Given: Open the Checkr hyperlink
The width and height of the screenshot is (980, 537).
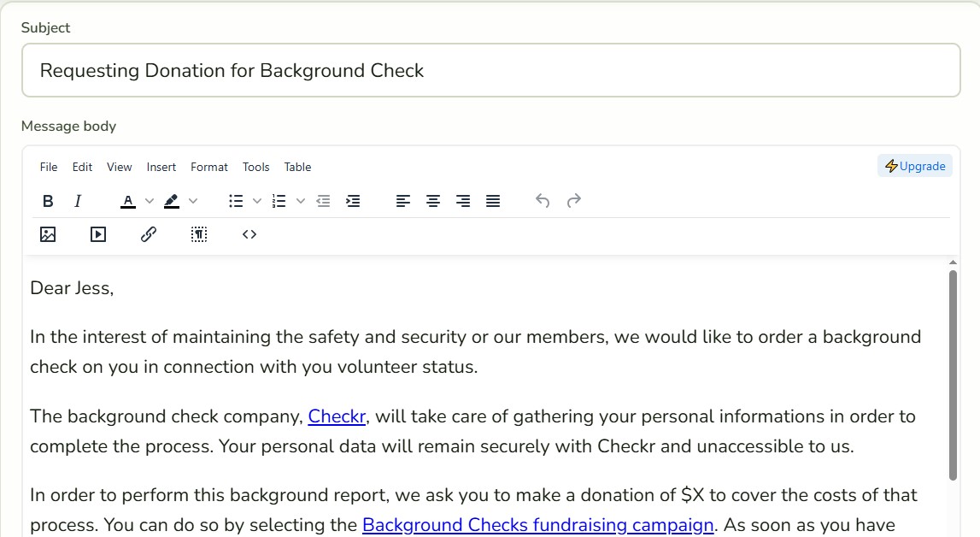Looking at the screenshot, I should pyautogui.click(x=337, y=416).
